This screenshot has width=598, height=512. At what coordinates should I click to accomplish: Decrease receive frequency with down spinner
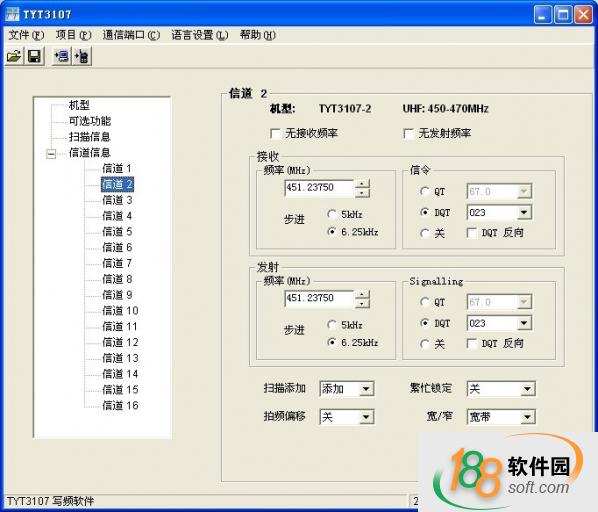click(362, 193)
